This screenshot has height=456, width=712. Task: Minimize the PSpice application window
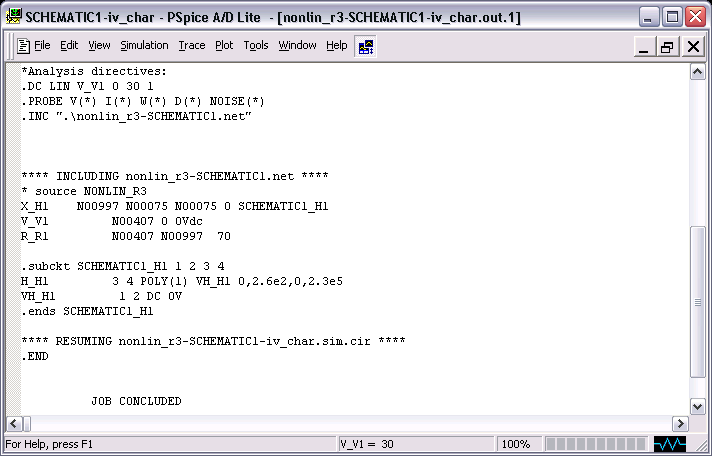648,17
